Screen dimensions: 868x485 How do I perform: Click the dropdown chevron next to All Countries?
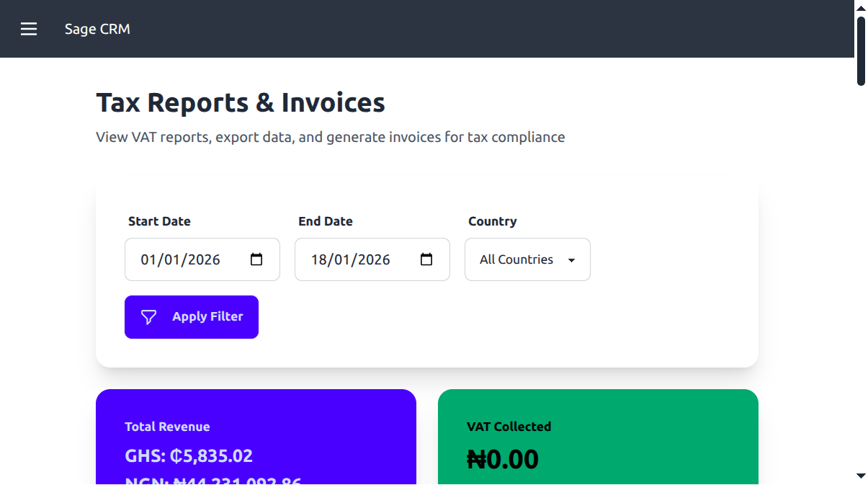pyautogui.click(x=571, y=259)
